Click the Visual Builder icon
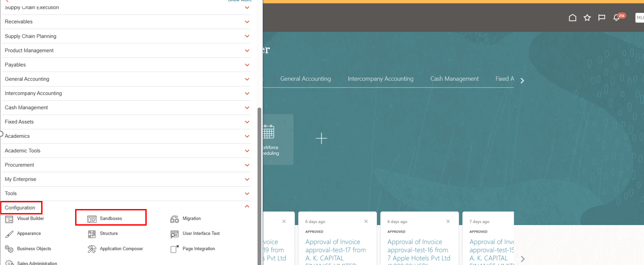 point(9,219)
